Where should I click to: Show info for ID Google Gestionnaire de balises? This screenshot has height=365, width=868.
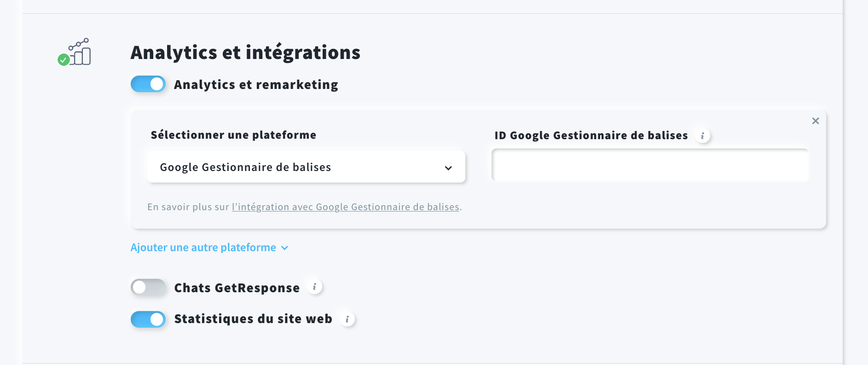click(x=702, y=135)
